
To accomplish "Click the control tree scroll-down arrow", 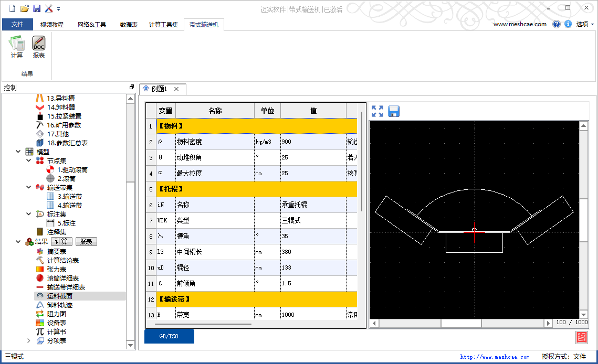I will pos(130,345).
